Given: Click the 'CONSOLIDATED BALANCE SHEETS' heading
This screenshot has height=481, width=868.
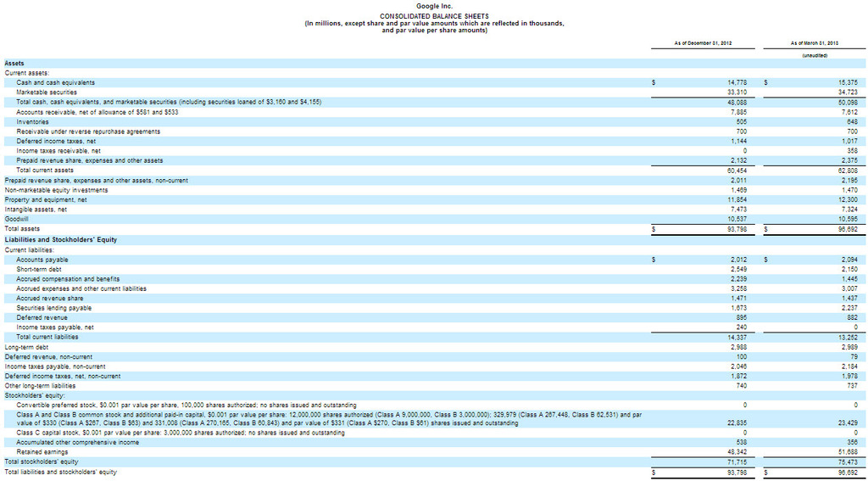Looking at the screenshot, I should (434, 15).
